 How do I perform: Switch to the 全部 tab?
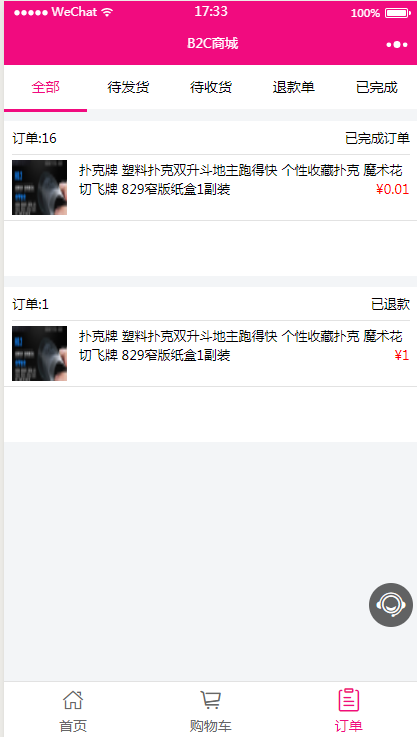(x=46, y=87)
